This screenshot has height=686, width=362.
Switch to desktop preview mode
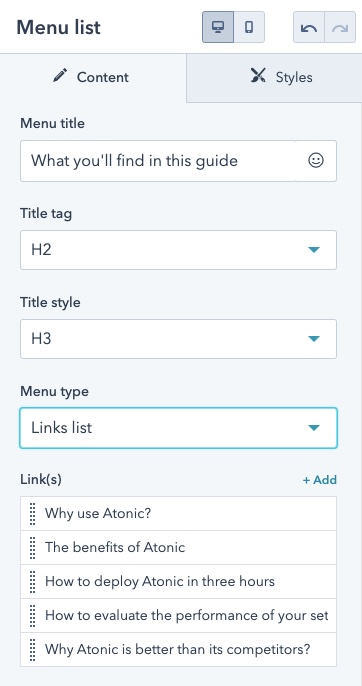pos(218,27)
